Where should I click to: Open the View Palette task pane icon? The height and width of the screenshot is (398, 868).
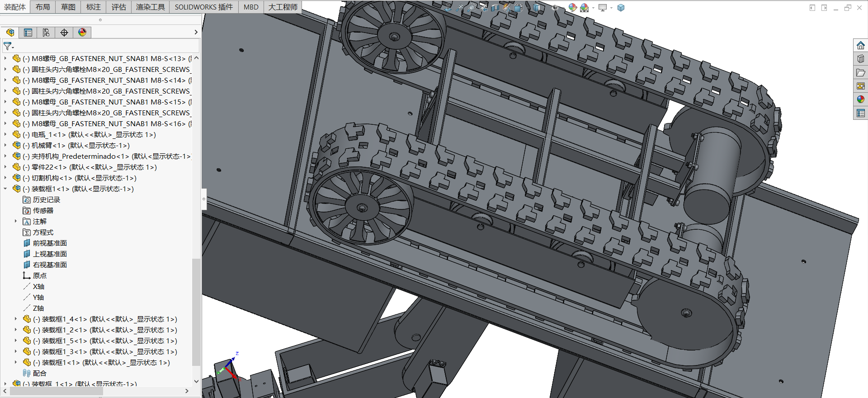860,86
